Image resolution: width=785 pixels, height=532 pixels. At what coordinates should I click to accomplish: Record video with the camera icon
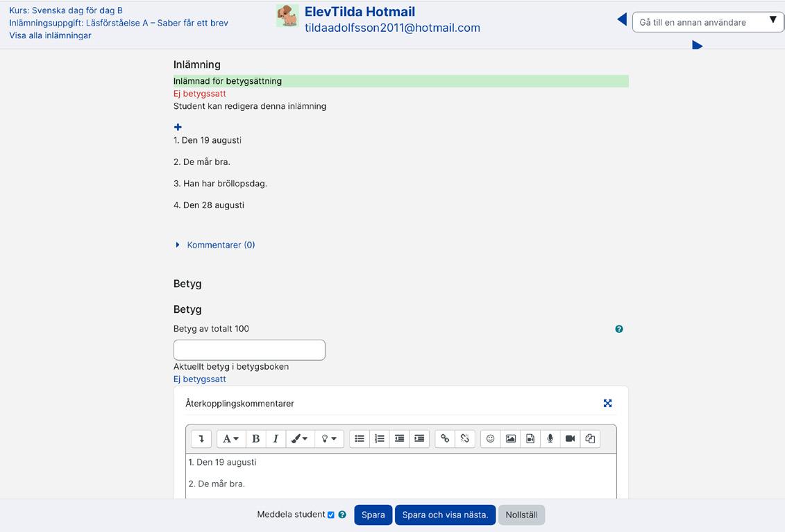(570, 438)
